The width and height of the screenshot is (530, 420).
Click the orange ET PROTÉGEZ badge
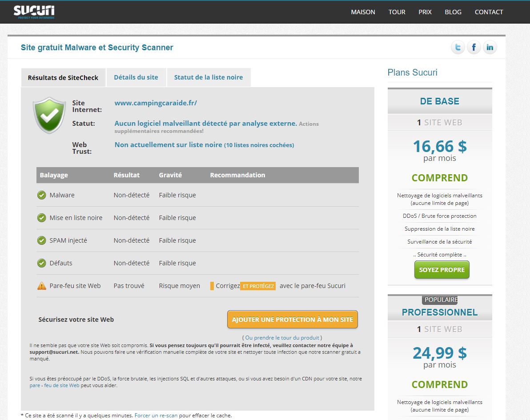pyautogui.click(x=258, y=286)
